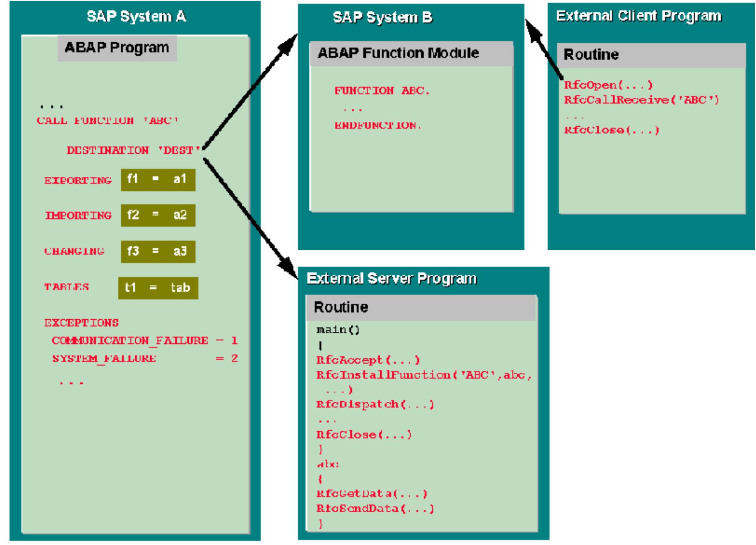756x545 pixels.
Task: Click the 'SAP System A' title
Action: tap(136, 17)
